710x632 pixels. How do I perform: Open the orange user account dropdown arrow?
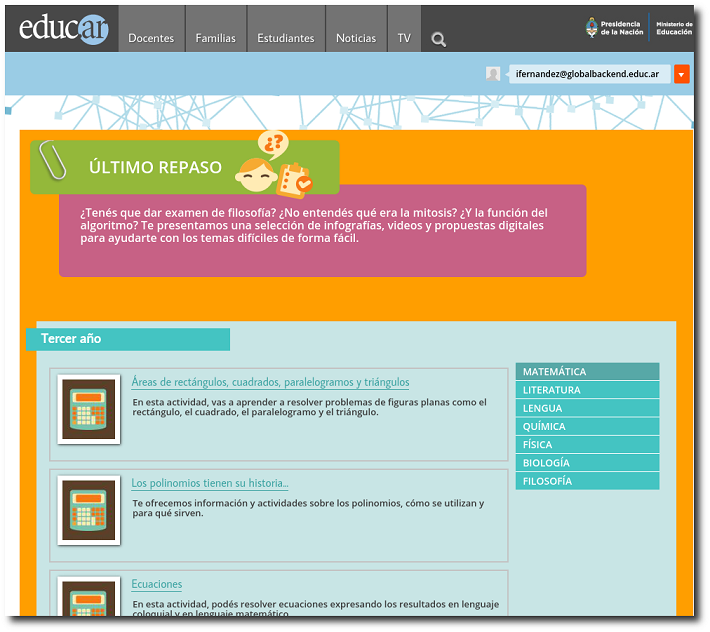(681, 74)
